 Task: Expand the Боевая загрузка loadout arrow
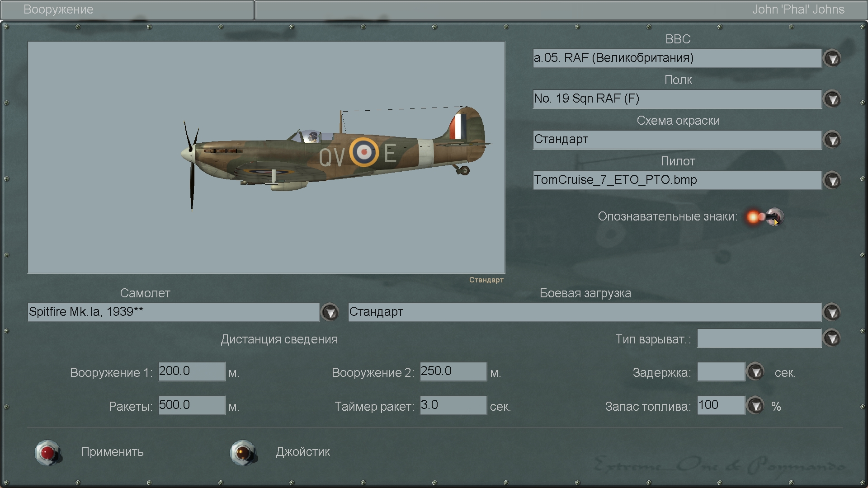(x=832, y=312)
